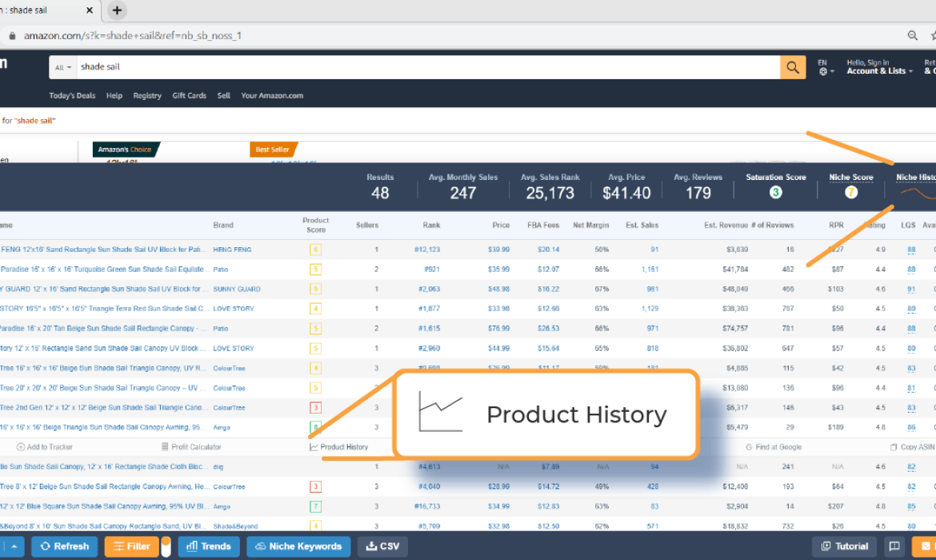
Task: Open Niche Keywords
Action: (x=298, y=546)
